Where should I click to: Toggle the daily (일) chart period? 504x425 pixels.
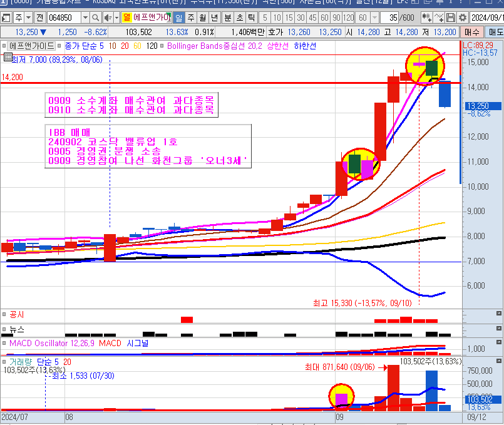[179, 18]
